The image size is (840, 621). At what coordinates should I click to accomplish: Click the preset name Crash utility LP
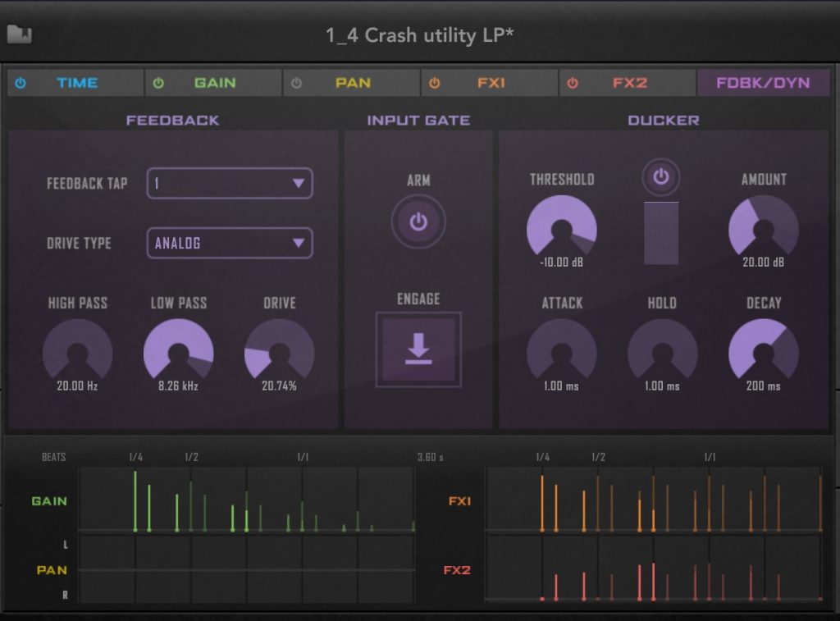point(420,35)
